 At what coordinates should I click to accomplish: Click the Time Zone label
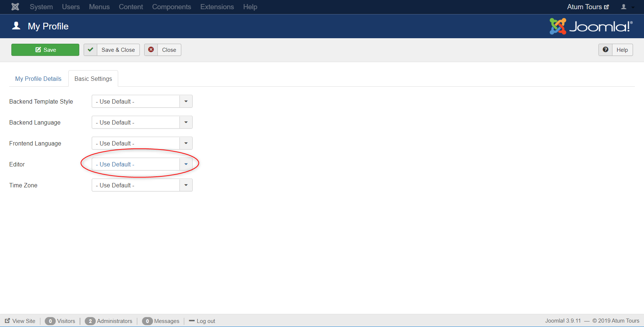point(23,185)
